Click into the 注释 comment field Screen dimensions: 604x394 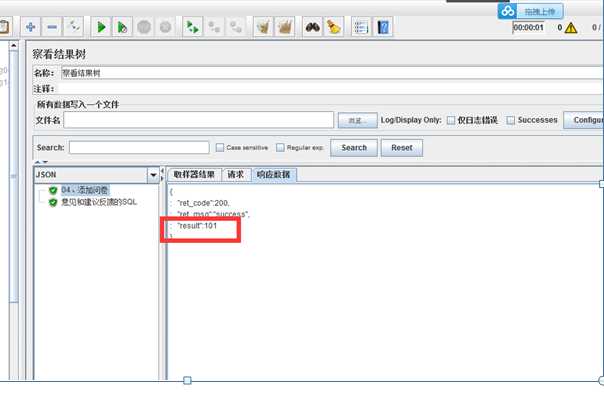tap(332, 89)
